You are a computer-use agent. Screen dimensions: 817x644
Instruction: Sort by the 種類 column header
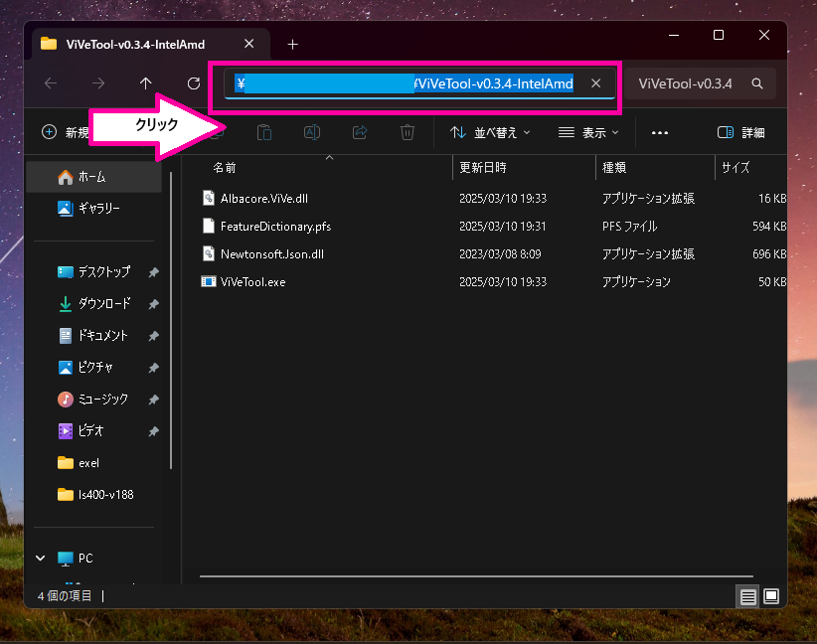(x=614, y=167)
